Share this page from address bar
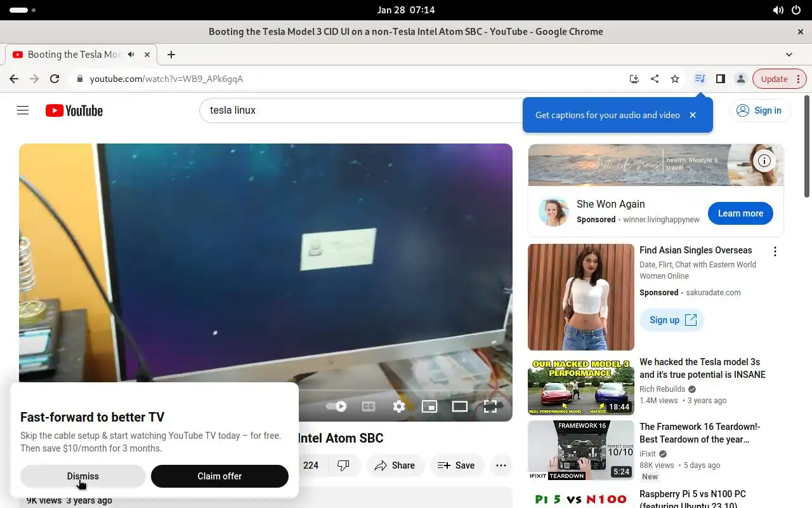The width and height of the screenshot is (812, 508). [654, 79]
